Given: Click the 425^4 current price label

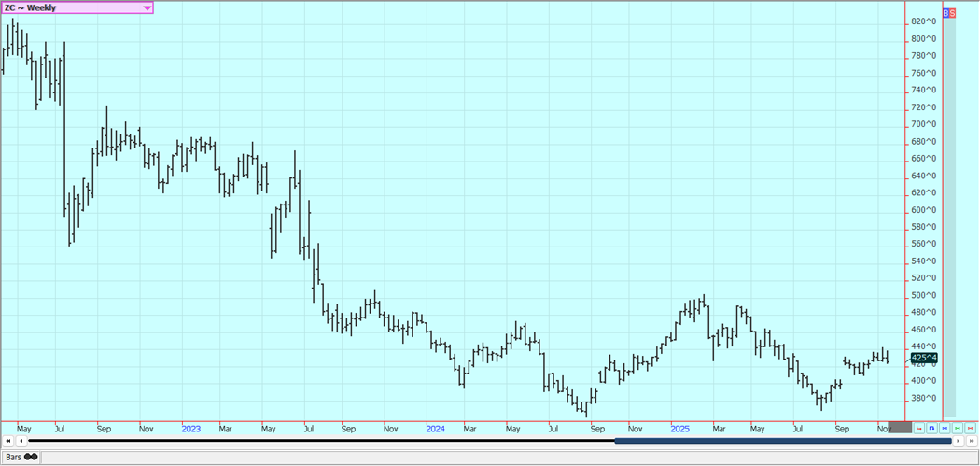Looking at the screenshot, I should [923, 358].
